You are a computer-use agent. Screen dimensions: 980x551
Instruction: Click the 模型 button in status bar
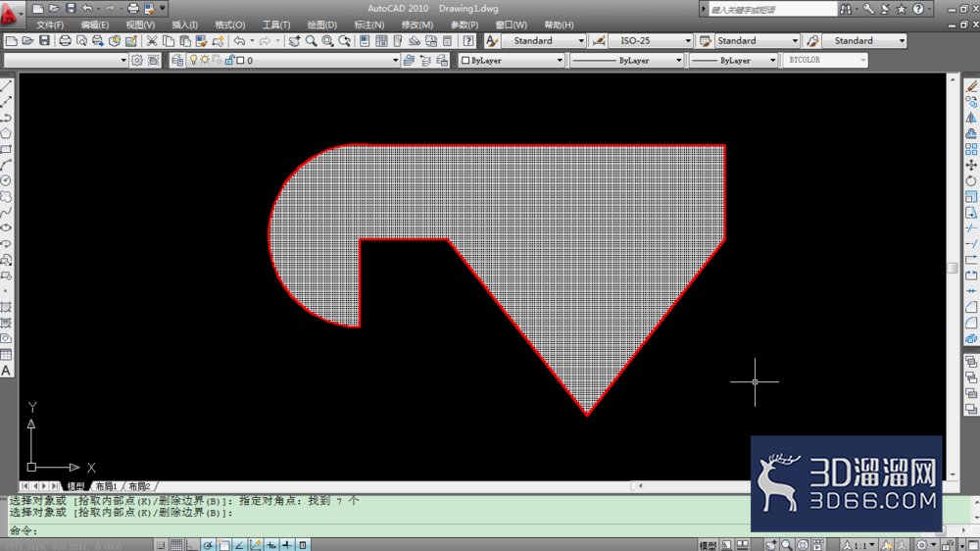pos(708,545)
